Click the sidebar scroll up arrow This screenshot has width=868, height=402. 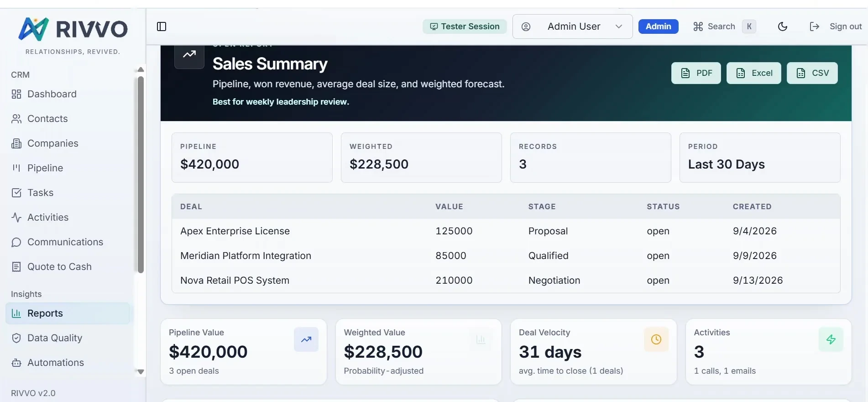(141, 70)
